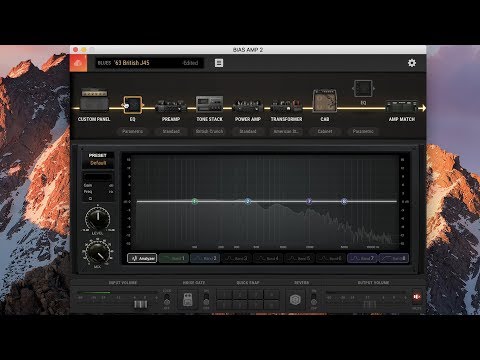Open the preset list icon beside preset name

pos(219,63)
